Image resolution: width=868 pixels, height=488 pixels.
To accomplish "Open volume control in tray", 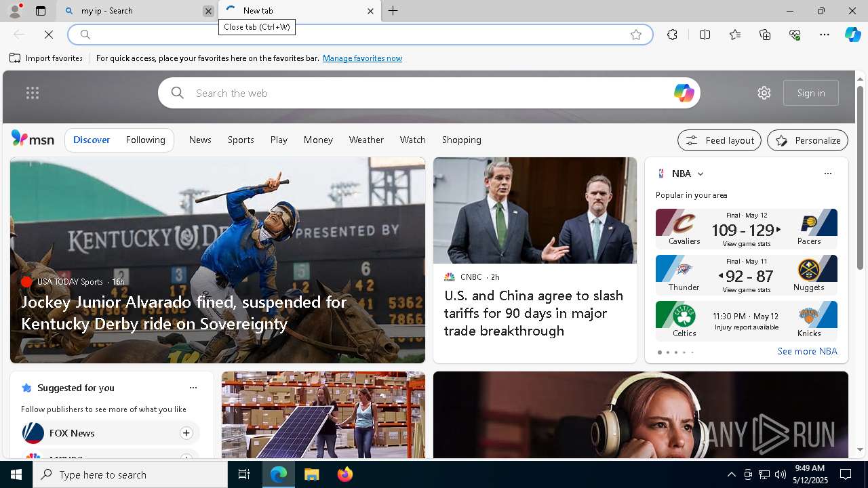I will pyautogui.click(x=781, y=474).
